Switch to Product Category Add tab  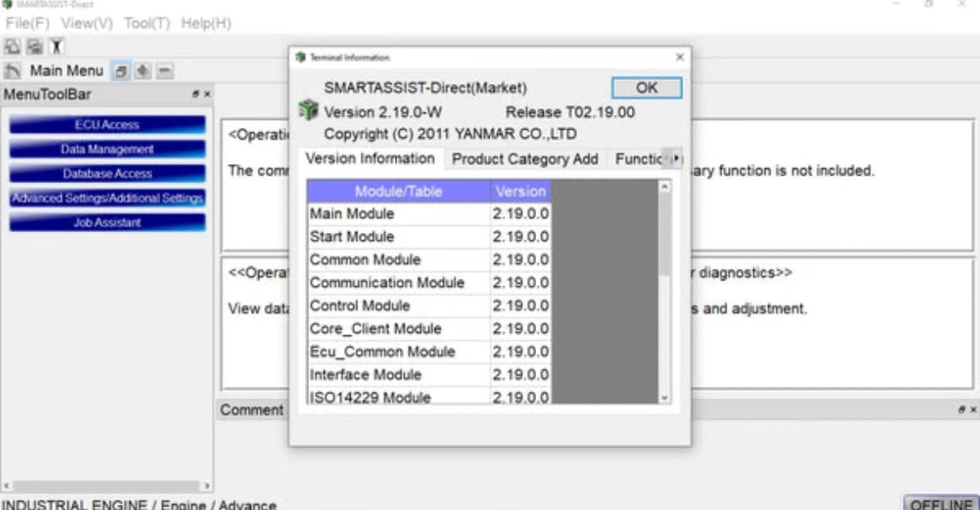click(x=524, y=159)
